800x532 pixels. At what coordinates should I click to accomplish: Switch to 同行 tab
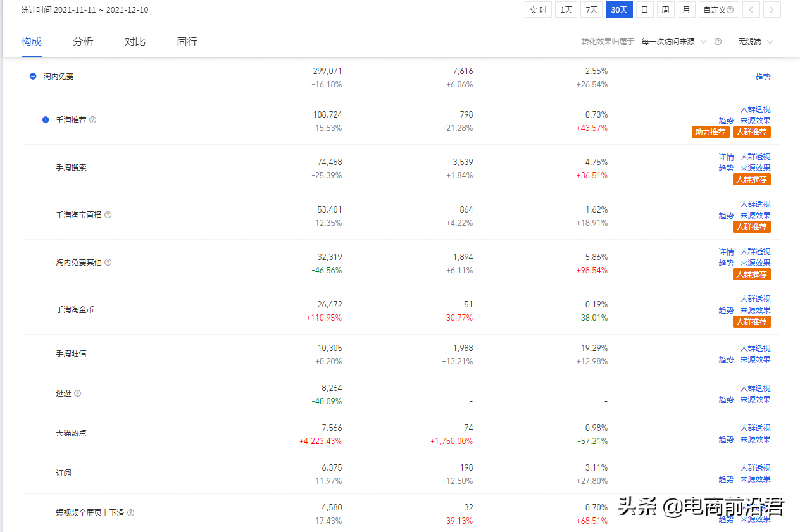pyautogui.click(x=187, y=41)
